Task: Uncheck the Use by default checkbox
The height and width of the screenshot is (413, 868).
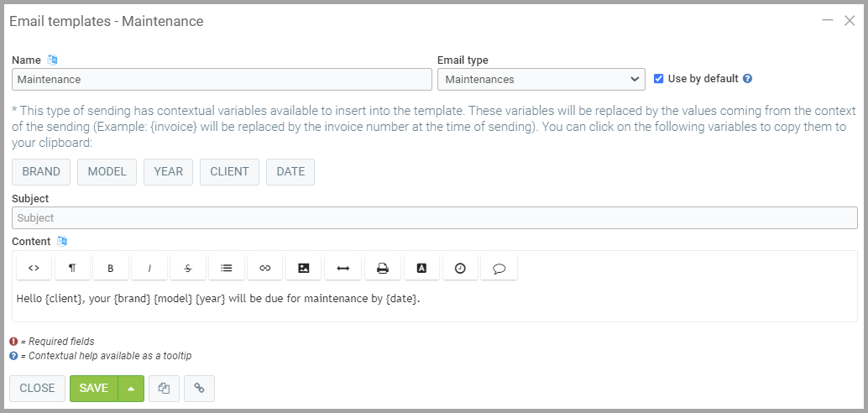Action: 659,79
